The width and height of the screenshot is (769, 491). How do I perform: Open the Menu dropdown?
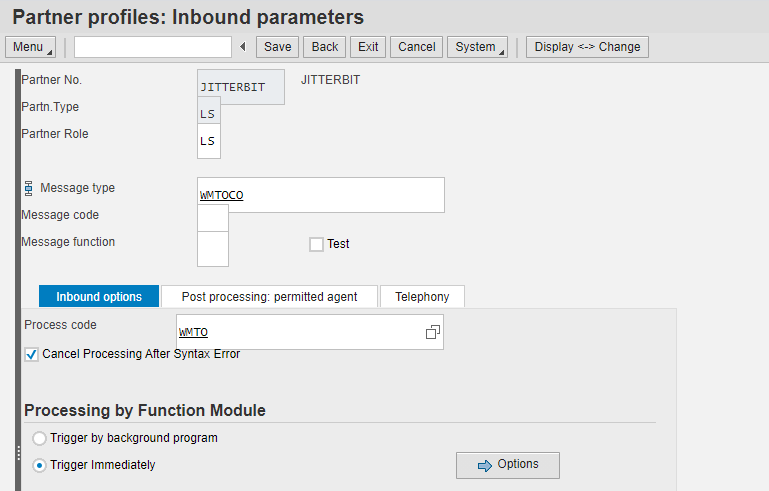tap(31, 47)
